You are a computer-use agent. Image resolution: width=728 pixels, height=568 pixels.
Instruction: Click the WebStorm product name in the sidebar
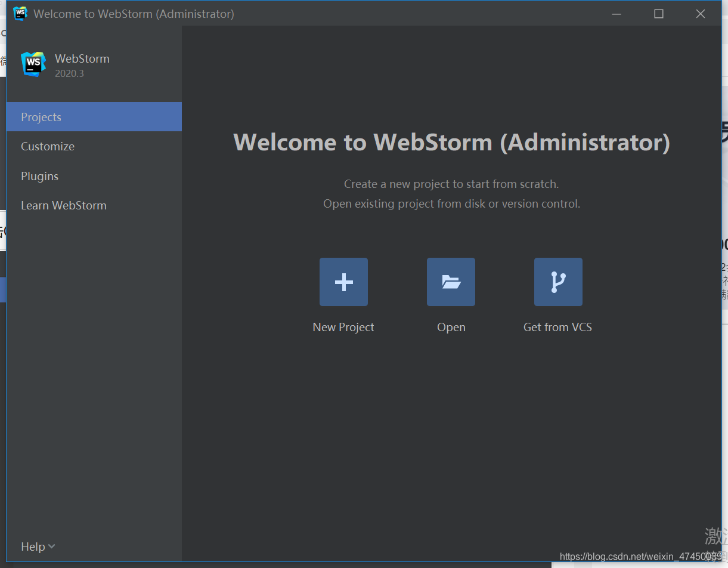pos(82,58)
